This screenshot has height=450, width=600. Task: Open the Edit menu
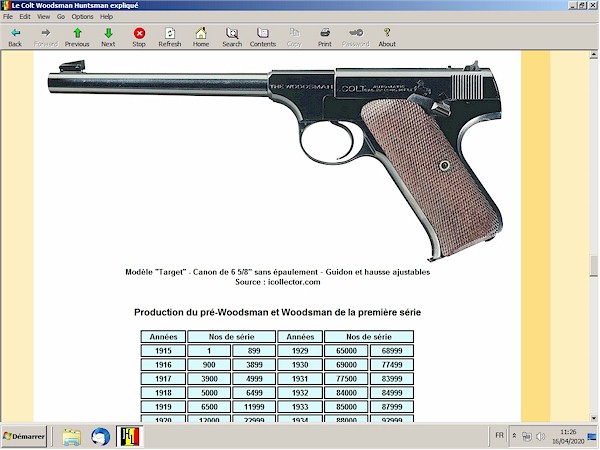25,16
